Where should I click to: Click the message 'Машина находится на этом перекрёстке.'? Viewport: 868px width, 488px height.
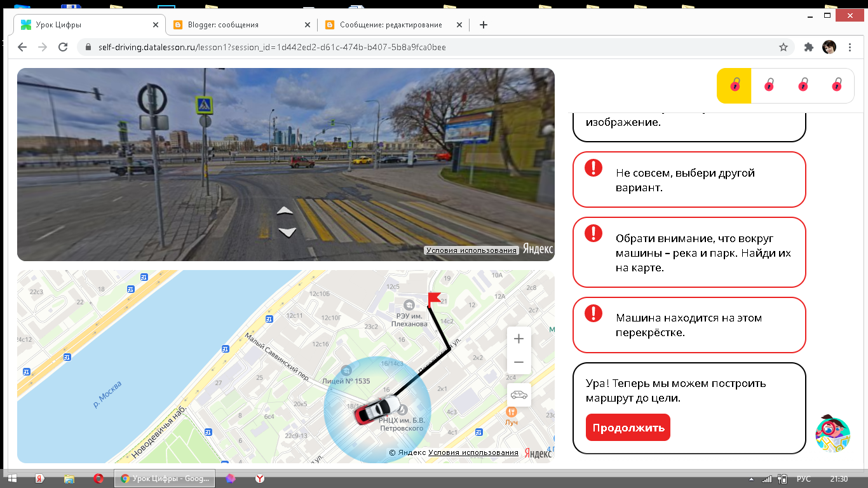(689, 325)
